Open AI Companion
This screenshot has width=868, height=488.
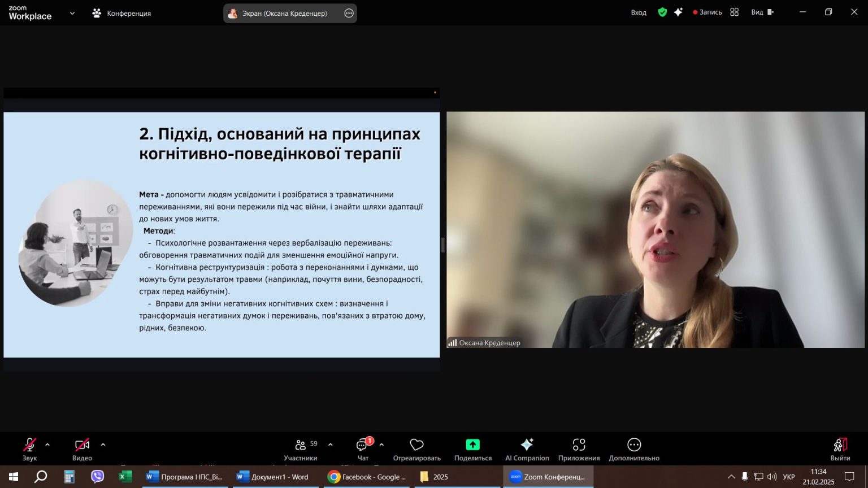tap(527, 450)
